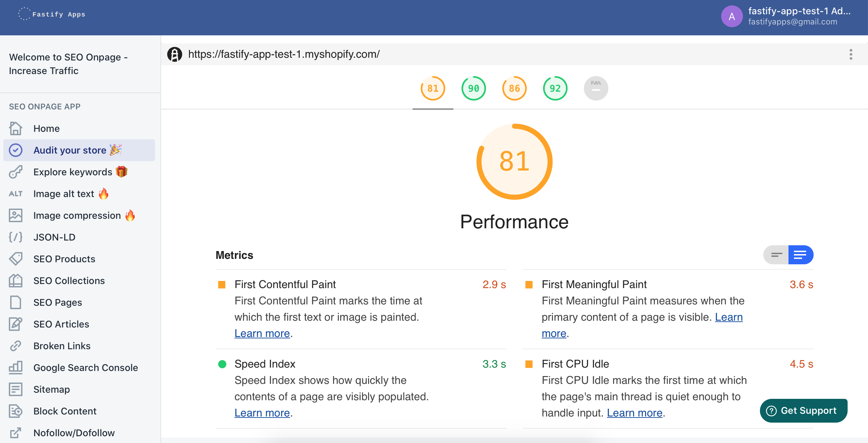Select the 90 score category tab

pos(473,88)
